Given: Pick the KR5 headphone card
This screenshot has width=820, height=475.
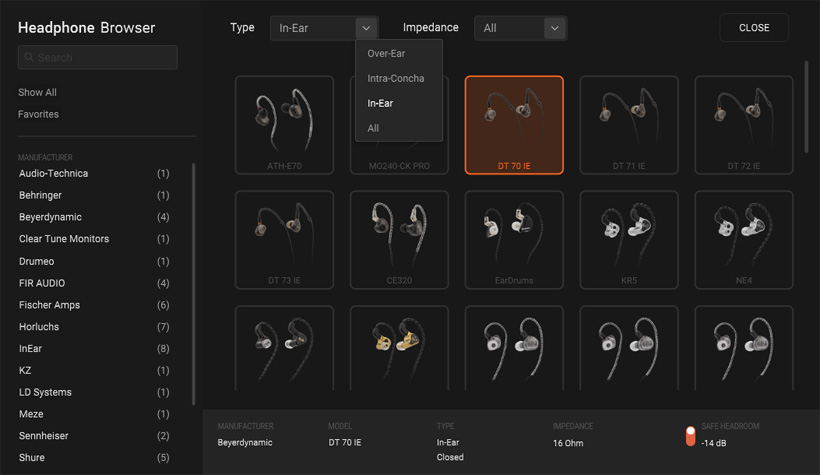Looking at the screenshot, I should (629, 240).
